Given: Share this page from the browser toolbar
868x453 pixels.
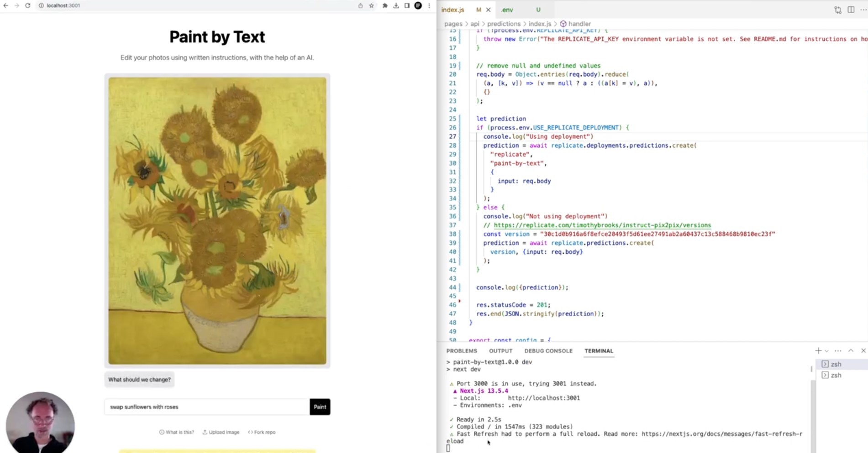Looking at the screenshot, I should [360, 5].
